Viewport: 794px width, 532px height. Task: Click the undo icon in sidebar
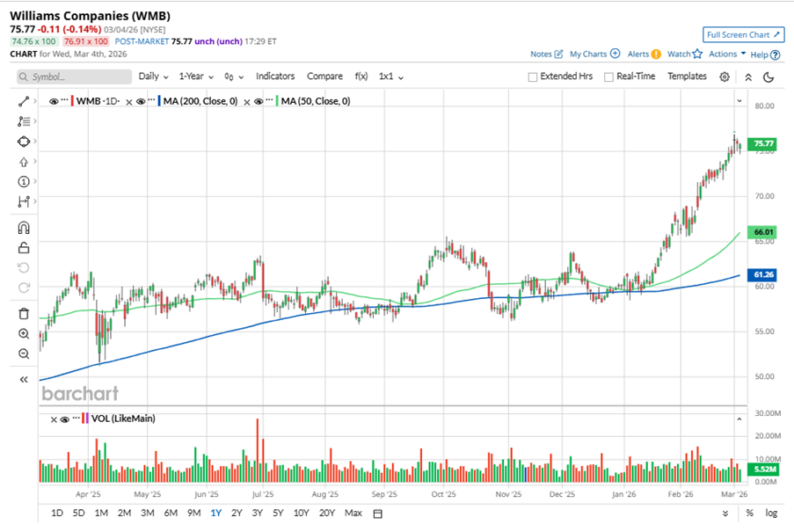tap(24, 268)
